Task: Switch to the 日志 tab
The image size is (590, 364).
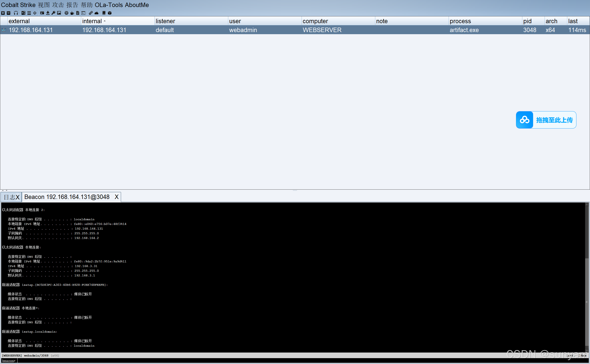Action: [x=9, y=197]
